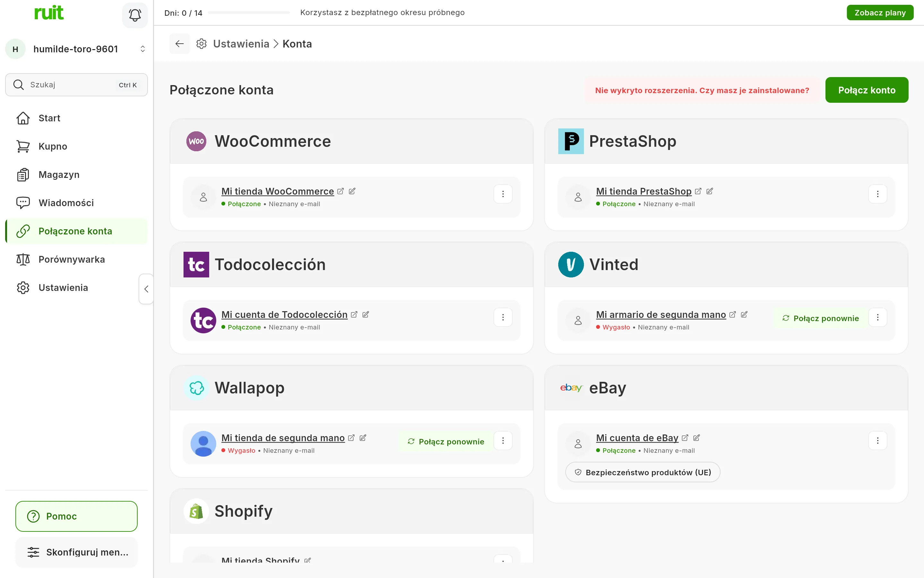Image resolution: width=924 pixels, height=578 pixels.
Task: Edit name of Mi cuenta de eBay
Action: (x=697, y=438)
